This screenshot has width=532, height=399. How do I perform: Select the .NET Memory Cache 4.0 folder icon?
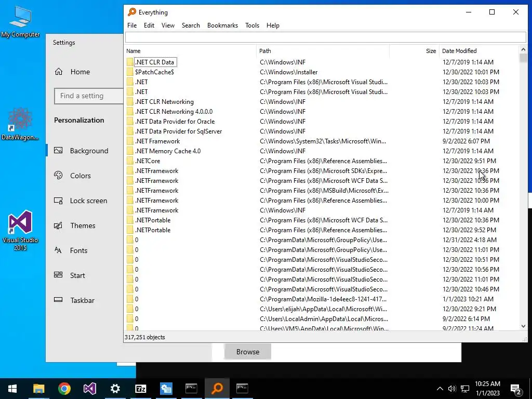click(129, 151)
